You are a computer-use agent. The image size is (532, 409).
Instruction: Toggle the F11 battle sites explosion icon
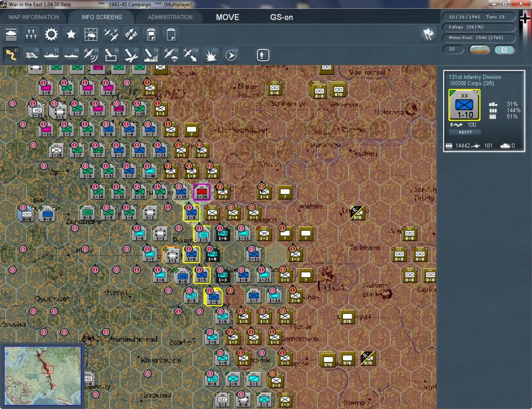click(x=211, y=55)
